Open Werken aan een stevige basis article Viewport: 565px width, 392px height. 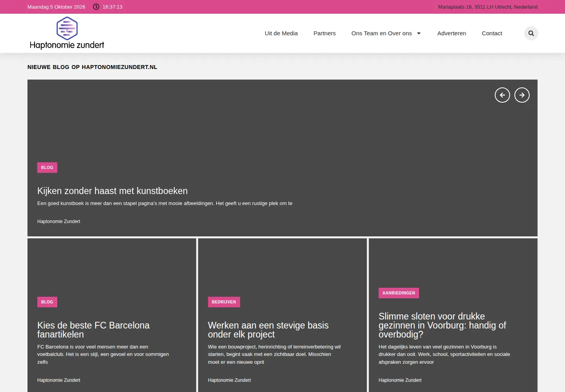268,330
